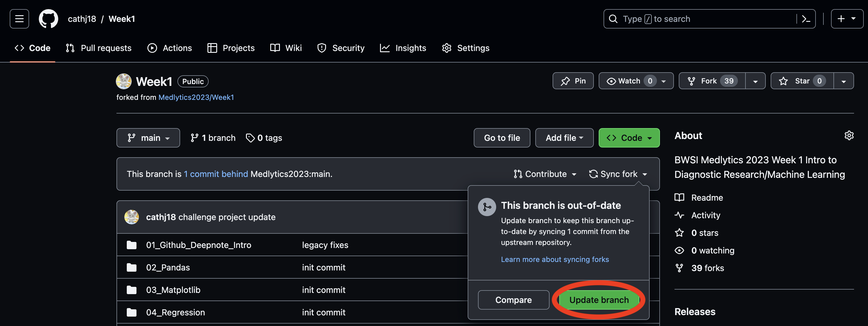The width and height of the screenshot is (868, 326).
Task: Open cathj18 author link in commit row
Action: point(161,217)
